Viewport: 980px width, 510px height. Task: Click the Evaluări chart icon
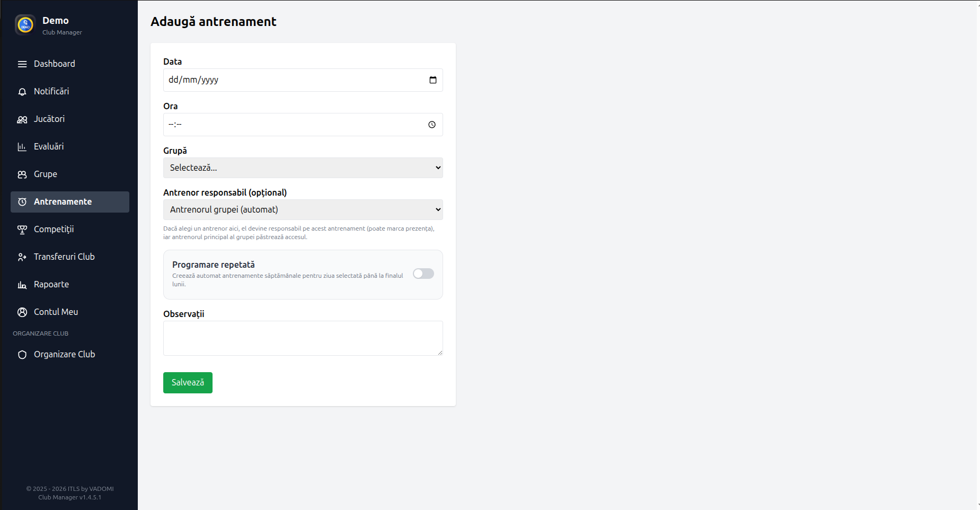pyautogui.click(x=22, y=147)
